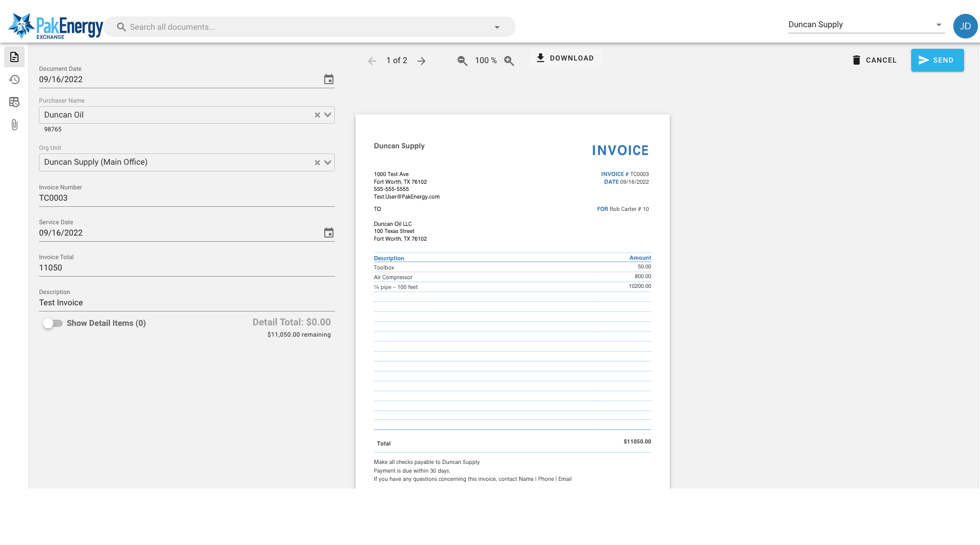Open the history sidebar icon
This screenshot has height=545, width=980.
(14, 80)
